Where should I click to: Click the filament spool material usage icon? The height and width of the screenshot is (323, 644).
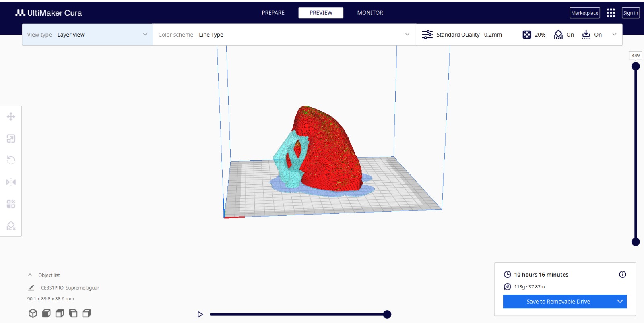point(508,287)
